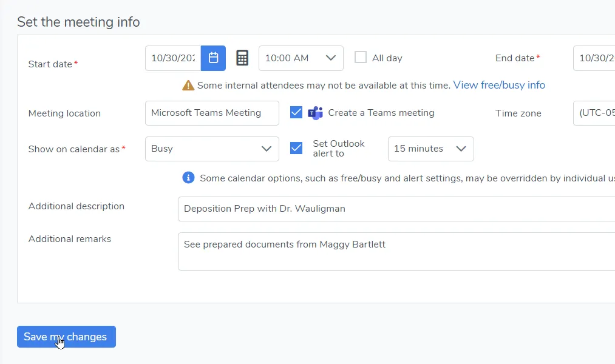Open the start date calendar picker
Screen dimensions: 615x364
[213, 58]
